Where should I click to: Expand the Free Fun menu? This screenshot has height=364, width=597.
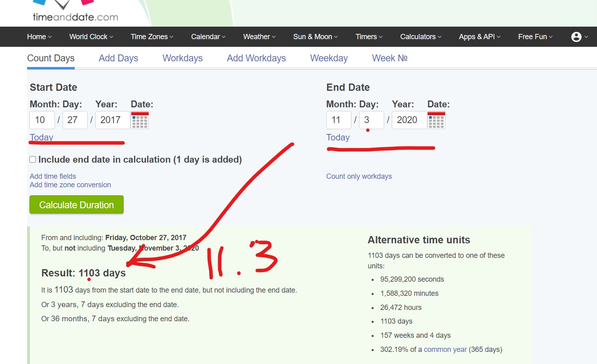535,37
